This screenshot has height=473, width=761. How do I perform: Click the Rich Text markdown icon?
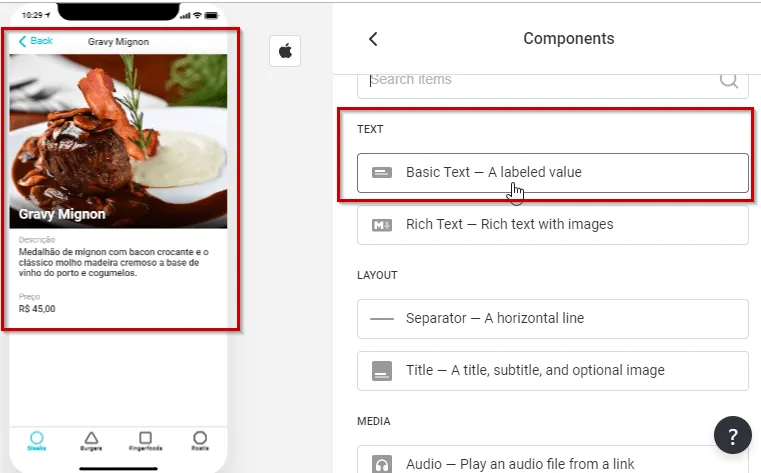(x=382, y=225)
